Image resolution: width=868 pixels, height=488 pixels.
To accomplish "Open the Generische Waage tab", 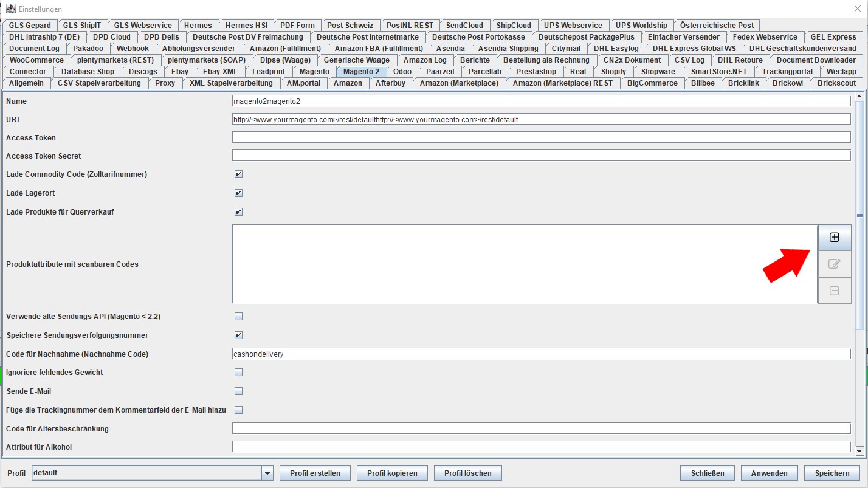I will coord(357,60).
